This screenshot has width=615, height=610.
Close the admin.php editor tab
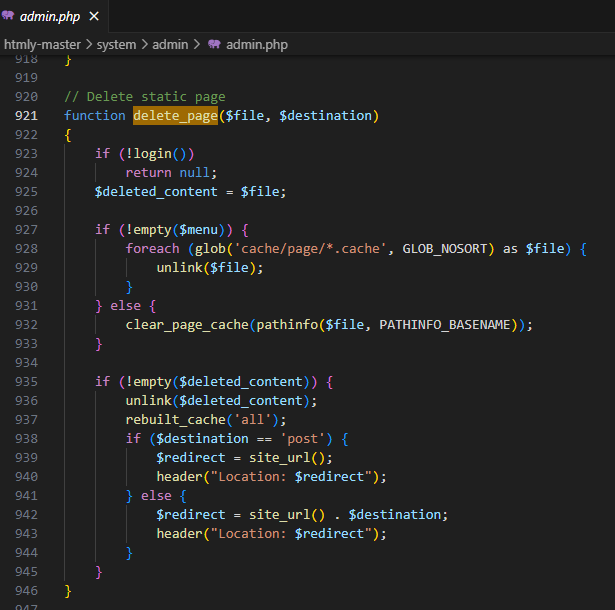pyautogui.click(x=94, y=16)
